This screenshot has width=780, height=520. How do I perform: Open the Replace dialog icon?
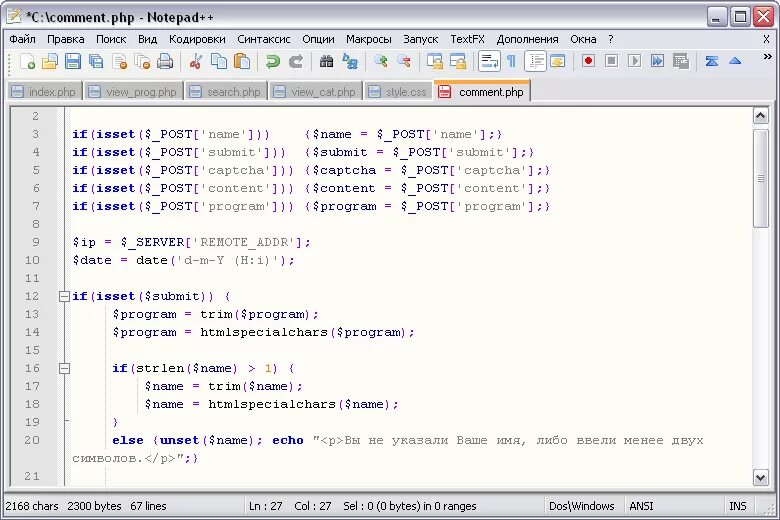350,61
